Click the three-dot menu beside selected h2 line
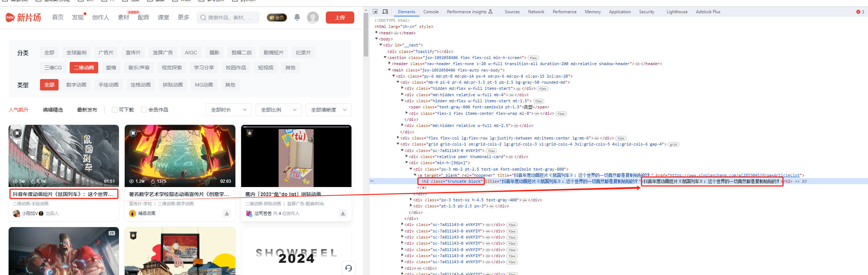 click(372, 181)
